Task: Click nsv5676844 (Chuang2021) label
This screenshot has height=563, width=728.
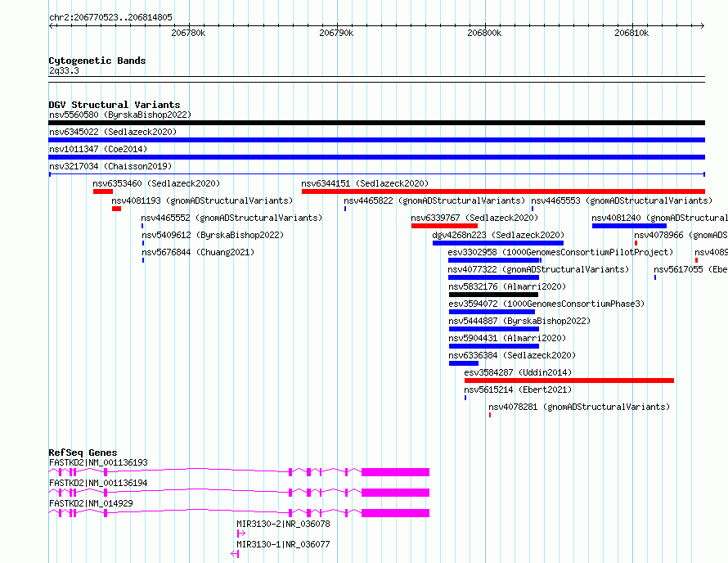Action: click(198, 252)
